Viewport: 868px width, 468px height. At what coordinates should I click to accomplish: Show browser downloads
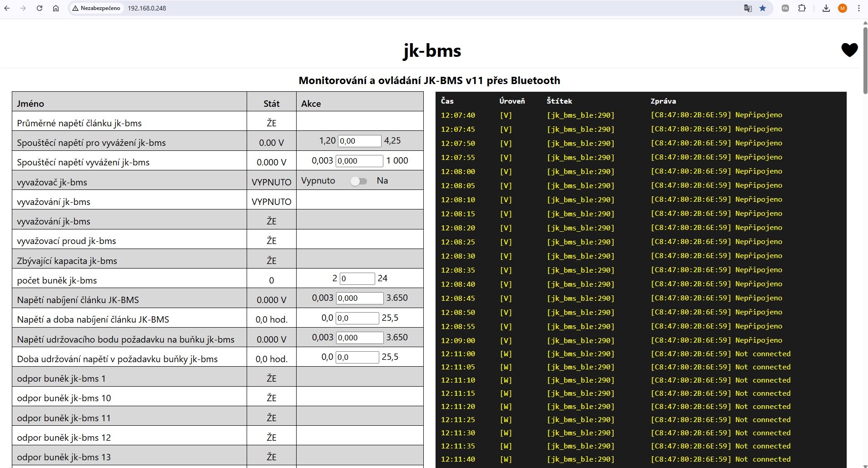point(826,8)
